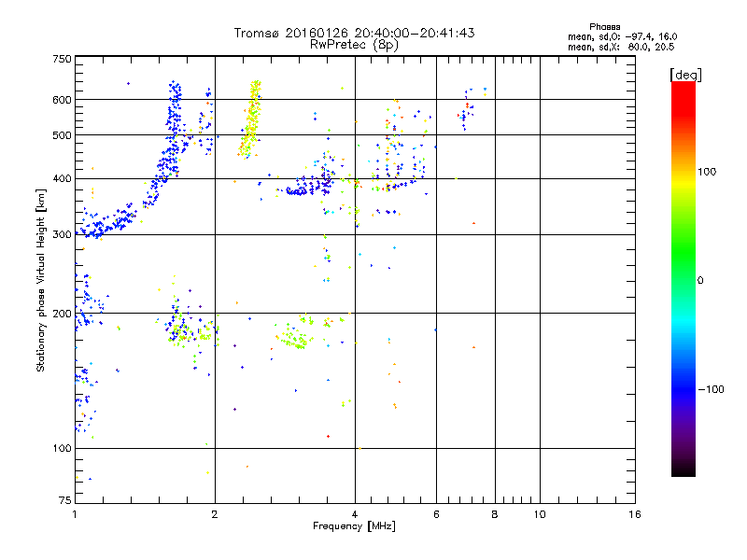747x560 pixels.
Task: Click the colorbar '0' tick label
Action: (x=700, y=281)
